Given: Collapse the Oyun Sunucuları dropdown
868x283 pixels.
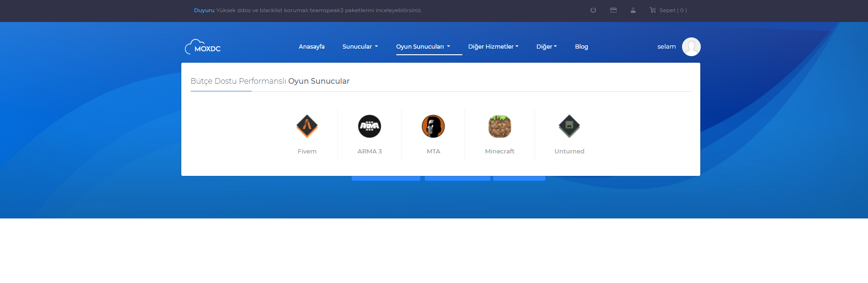Looking at the screenshot, I should (423, 47).
